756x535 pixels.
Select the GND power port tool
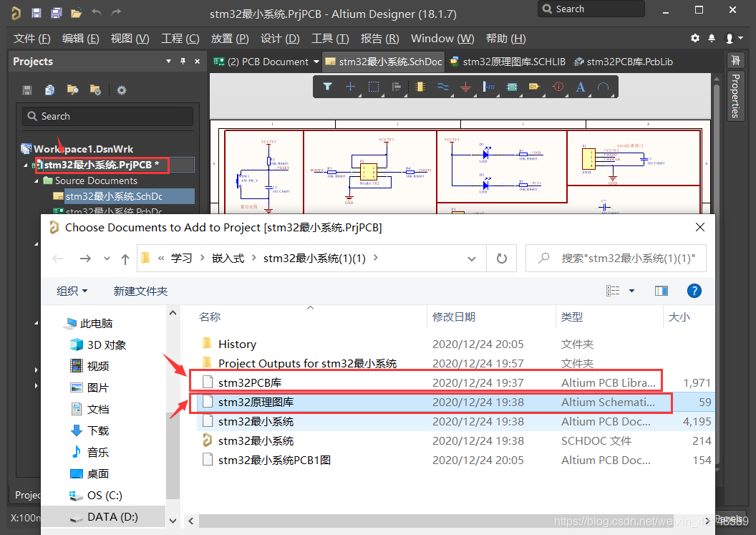[465, 87]
